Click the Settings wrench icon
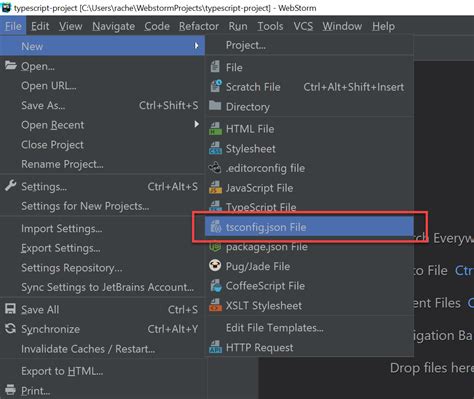 tap(10, 186)
